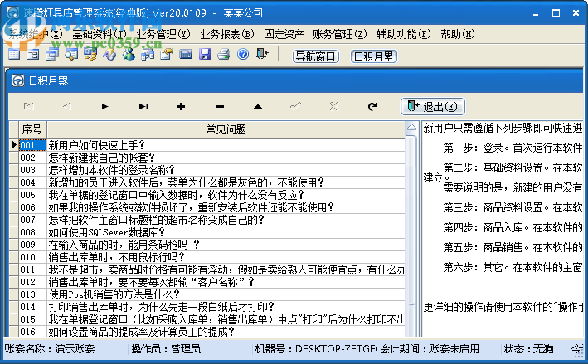Click the handshake document toolbar icon

pos(167,55)
